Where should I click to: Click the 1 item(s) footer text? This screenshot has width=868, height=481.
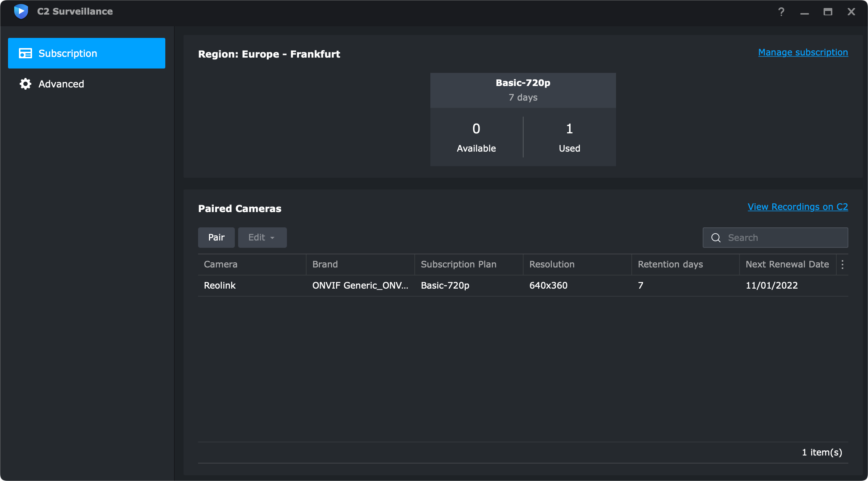pos(822,453)
